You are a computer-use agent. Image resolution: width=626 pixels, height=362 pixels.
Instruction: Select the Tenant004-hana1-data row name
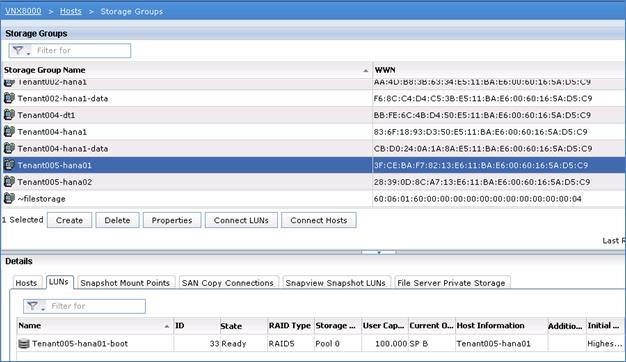63,149
